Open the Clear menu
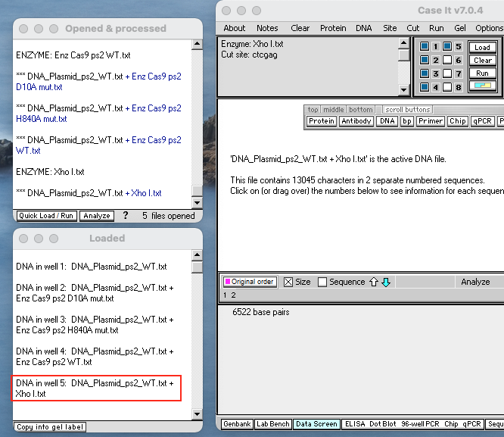The width and height of the screenshot is (504, 437). tap(300, 28)
